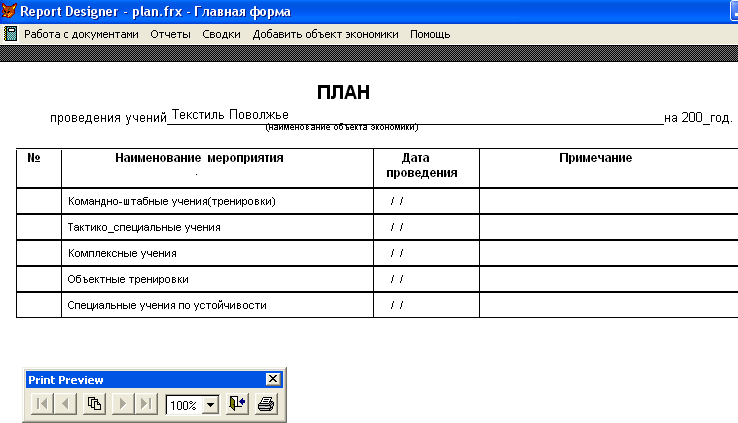Open the Отчеты menu
Image resolution: width=738 pixels, height=423 pixels.
click(x=170, y=34)
